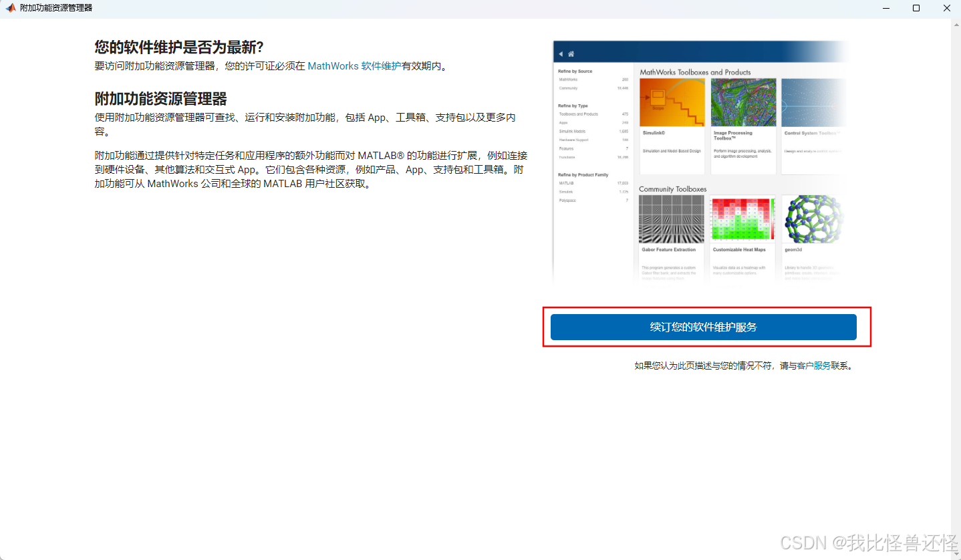Image resolution: width=961 pixels, height=560 pixels.
Task: Click the vertical scrollbar on the right edge
Action: tap(956, 288)
